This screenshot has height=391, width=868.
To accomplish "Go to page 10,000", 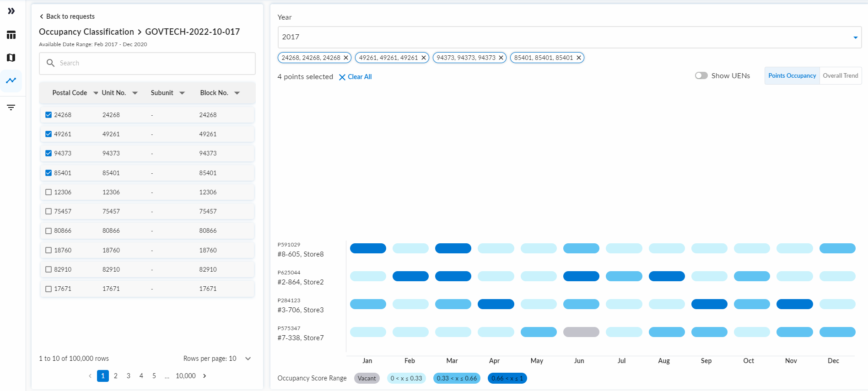I will click(x=186, y=376).
